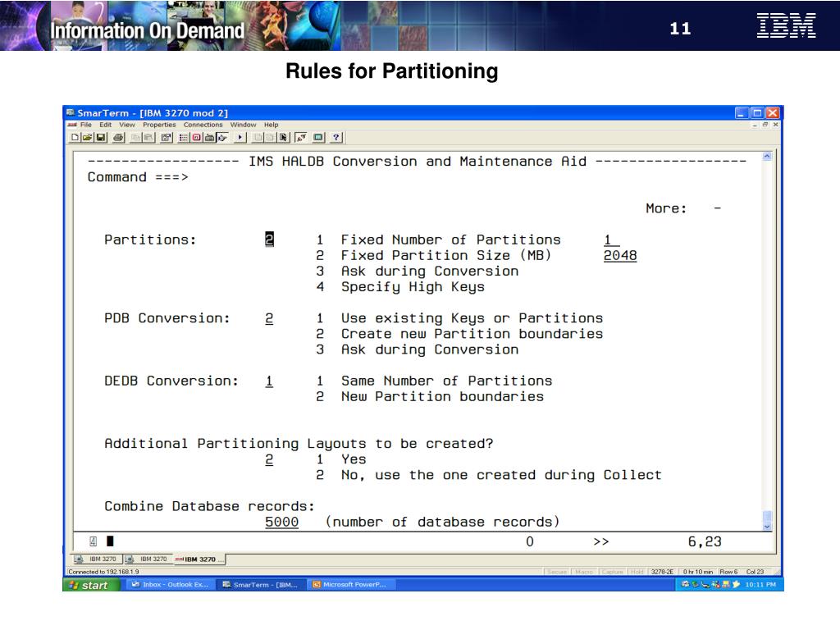Click 'Same Number of Partitions' option text
This screenshot has height=630, width=840.
(446, 381)
